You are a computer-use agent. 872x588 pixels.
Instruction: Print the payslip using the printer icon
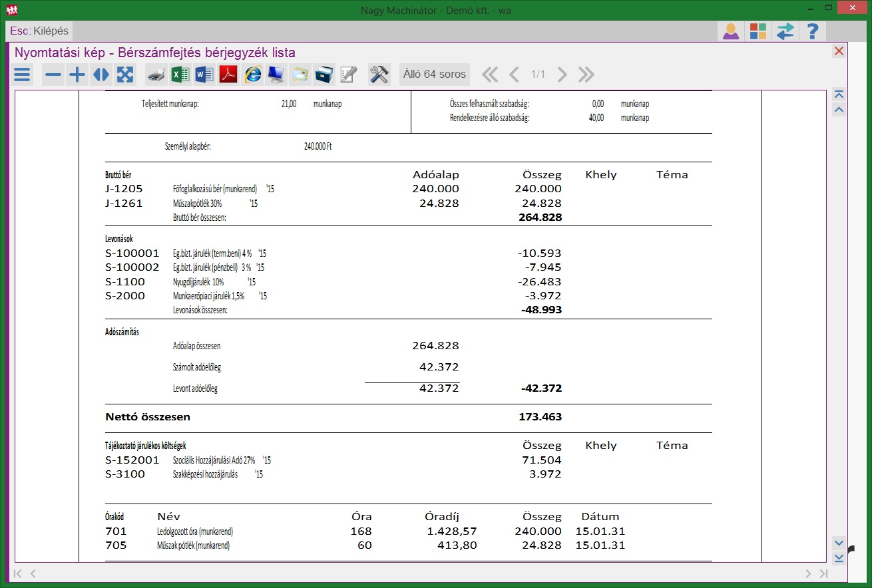click(x=156, y=74)
